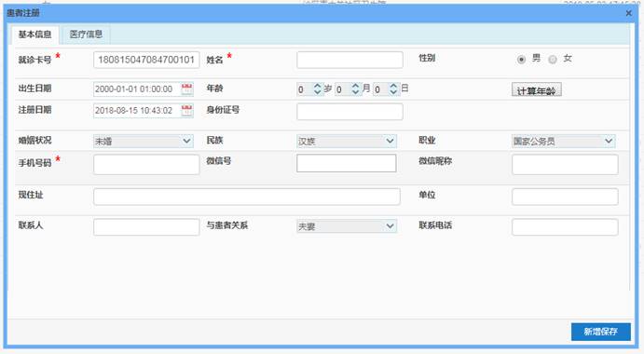Adjust the 月 age stepper arrows
The height and width of the screenshot is (354, 644).
pyautogui.click(x=355, y=88)
